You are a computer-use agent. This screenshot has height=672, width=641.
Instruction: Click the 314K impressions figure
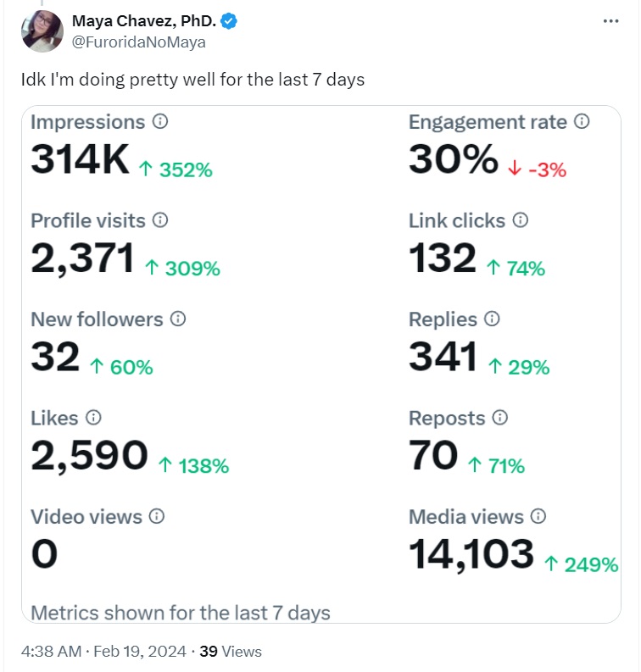[80, 160]
